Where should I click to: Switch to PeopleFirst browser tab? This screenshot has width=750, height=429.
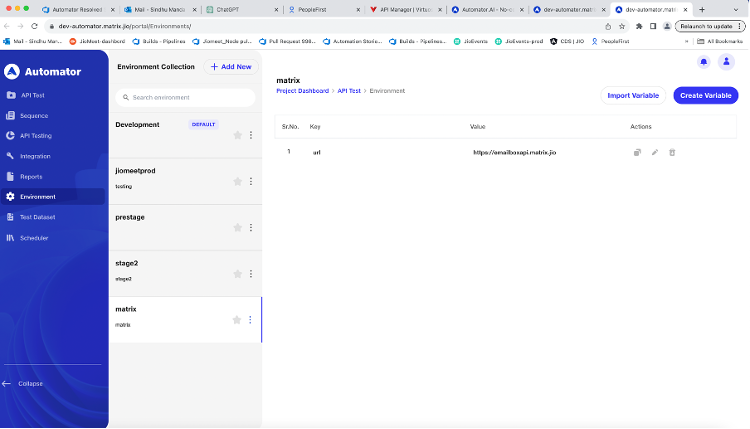pyautogui.click(x=323, y=10)
